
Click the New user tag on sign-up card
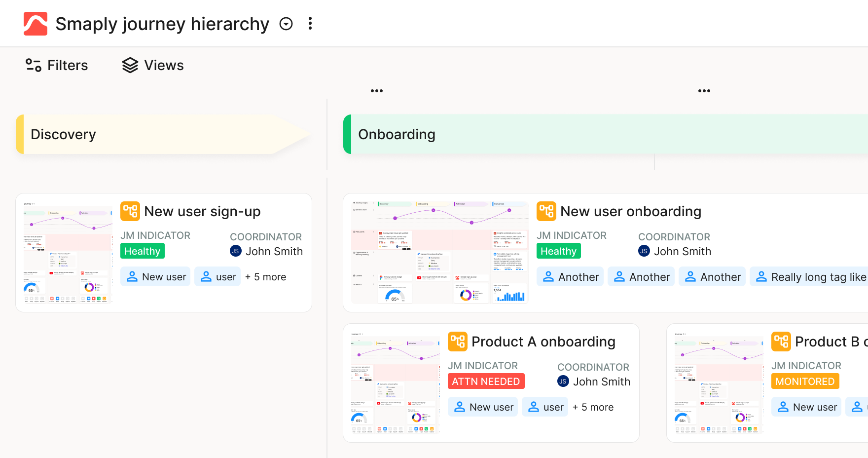155,277
